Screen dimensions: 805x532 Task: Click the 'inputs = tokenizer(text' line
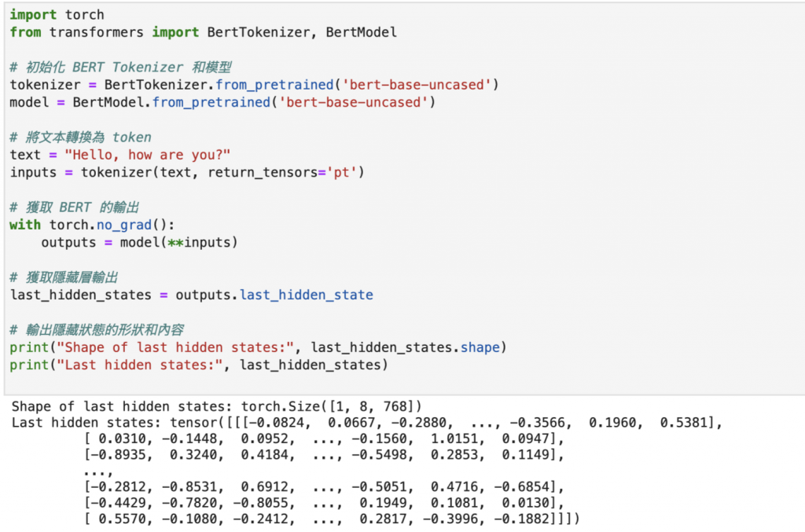(x=187, y=172)
